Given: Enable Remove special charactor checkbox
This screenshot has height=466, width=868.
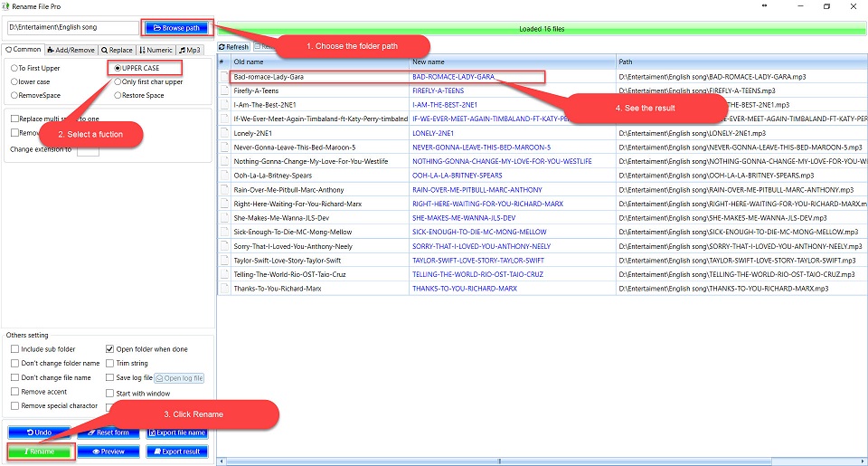Looking at the screenshot, I should pyautogui.click(x=15, y=406).
